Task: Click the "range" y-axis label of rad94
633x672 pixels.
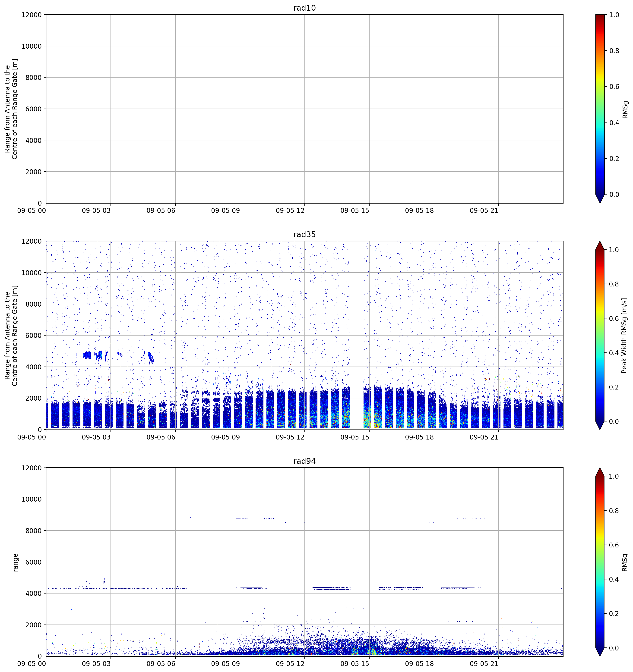Action: tap(15, 562)
